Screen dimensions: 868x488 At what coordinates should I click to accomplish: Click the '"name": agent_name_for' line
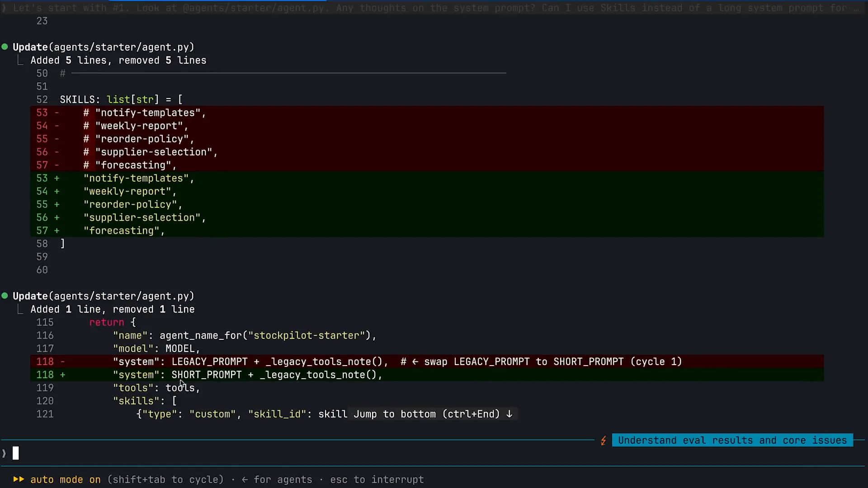244,335
